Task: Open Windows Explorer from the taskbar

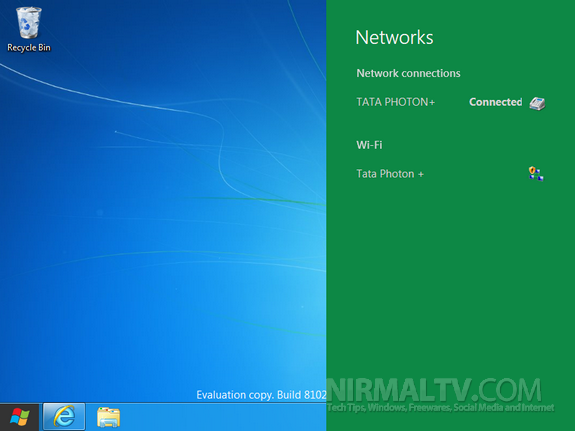Action: click(109, 417)
